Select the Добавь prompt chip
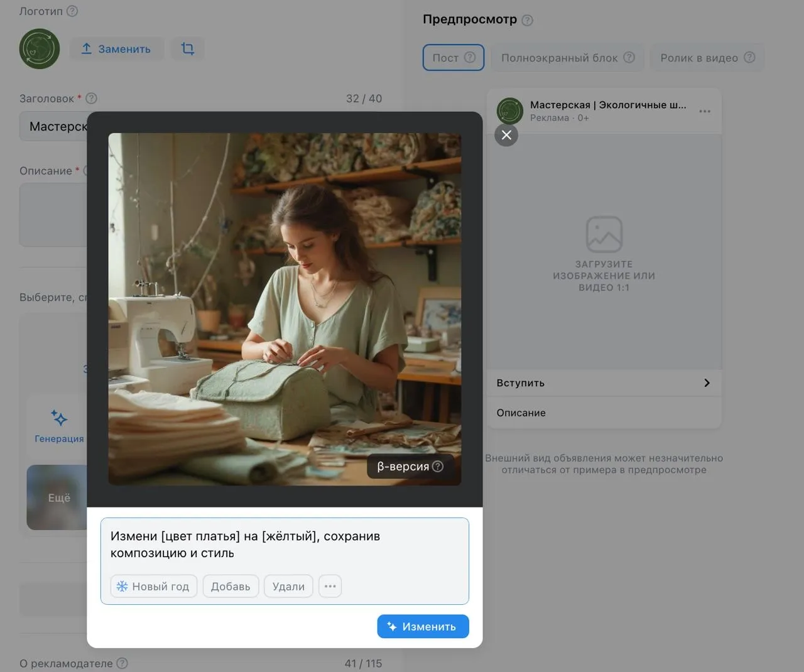The height and width of the screenshot is (672, 804). (x=231, y=586)
